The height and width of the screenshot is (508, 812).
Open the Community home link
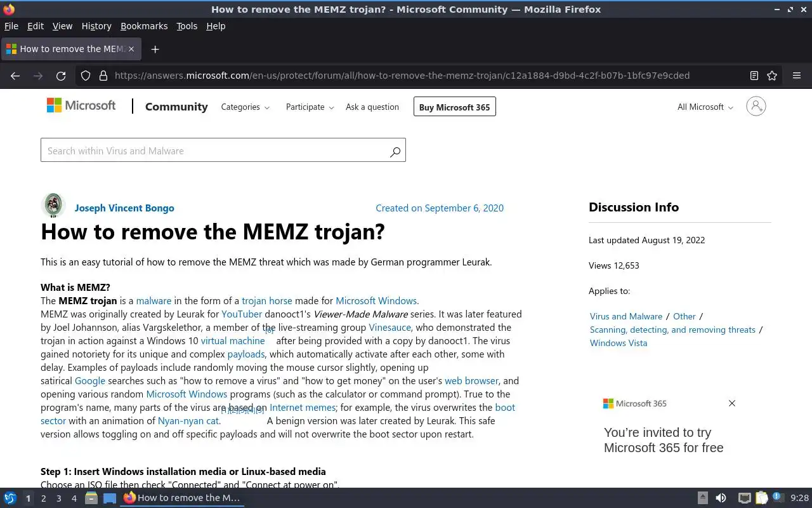[176, 107]
